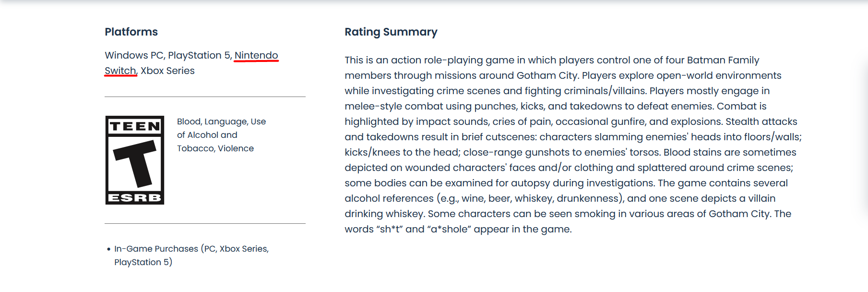The height and width of the screenshot is (292, 868).
Task: Click divider line below rating badge
Action: click(205, 223)
